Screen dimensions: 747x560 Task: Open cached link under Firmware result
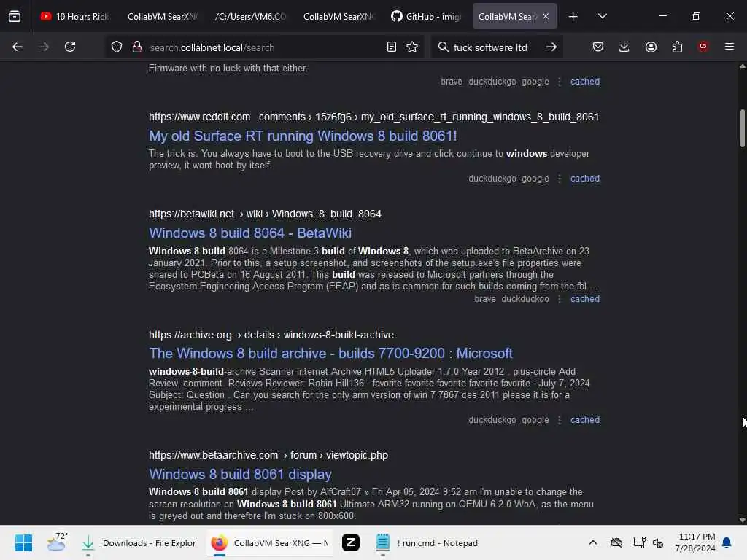(585, 82)
